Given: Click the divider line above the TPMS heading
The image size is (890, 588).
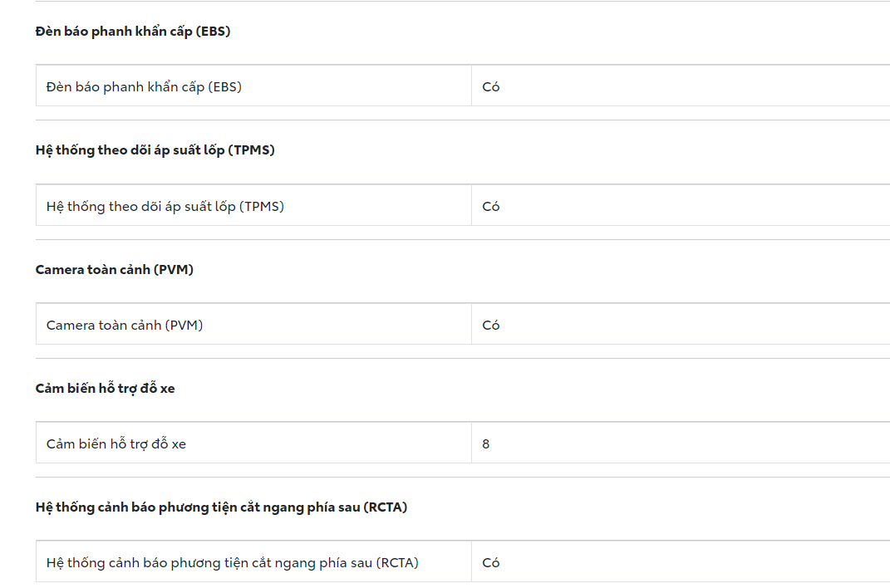Looking at the screenshot, I should [x=462, y=120].
